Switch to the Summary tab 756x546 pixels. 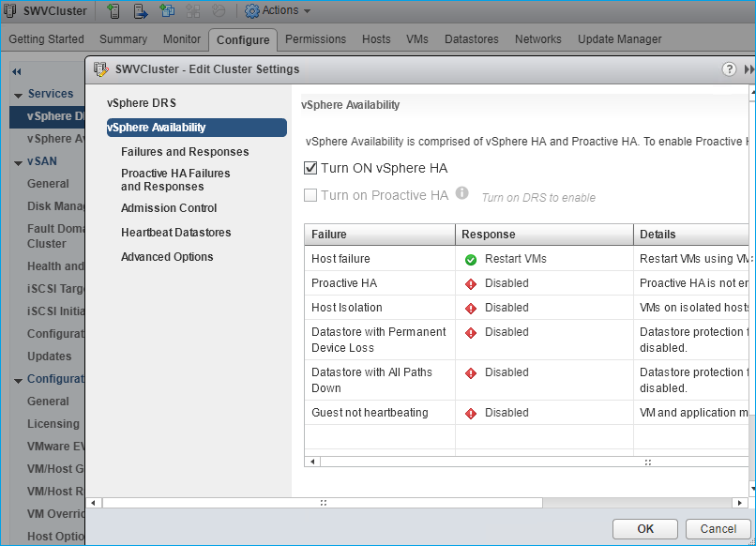(x=124, y=39)
